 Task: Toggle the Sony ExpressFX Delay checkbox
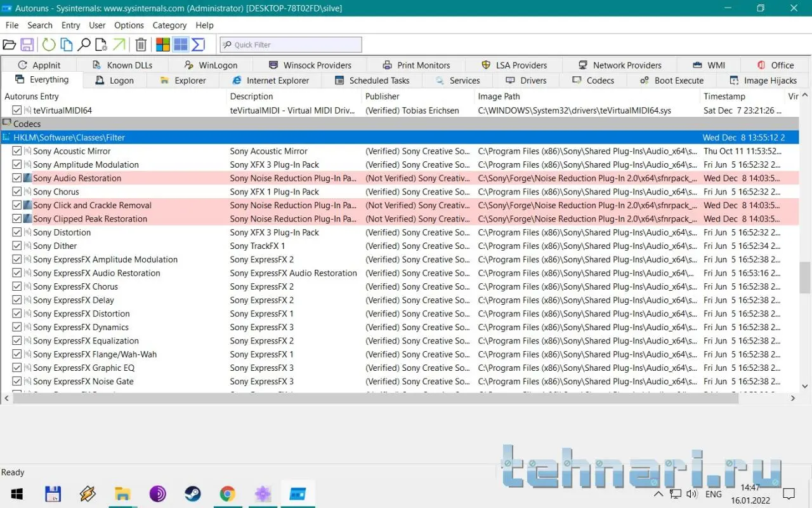click(x=17, y=300)
